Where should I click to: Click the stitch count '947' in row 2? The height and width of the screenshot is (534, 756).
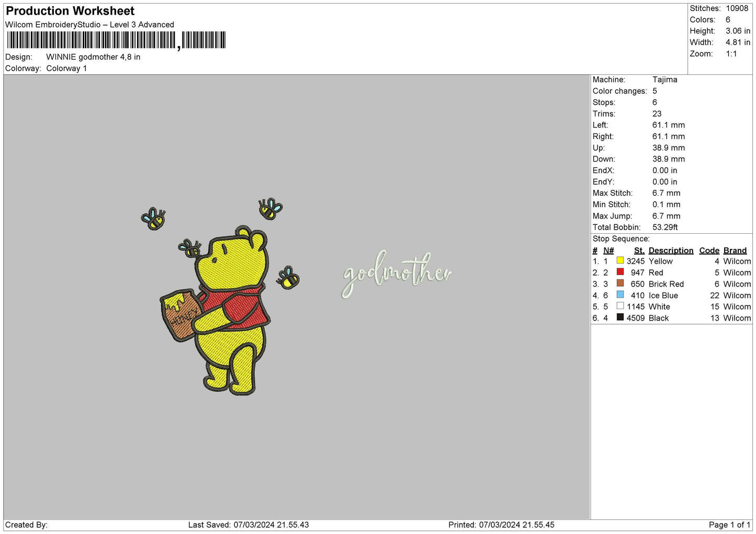[x=638, y=272]
